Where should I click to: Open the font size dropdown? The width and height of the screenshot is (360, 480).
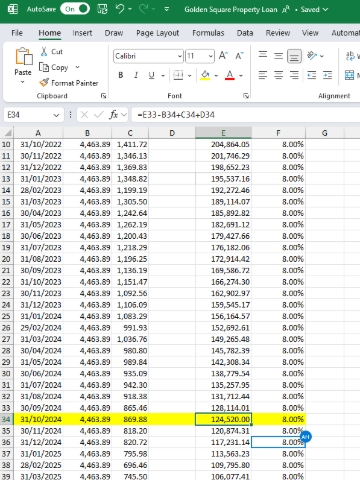pos(210,56)
